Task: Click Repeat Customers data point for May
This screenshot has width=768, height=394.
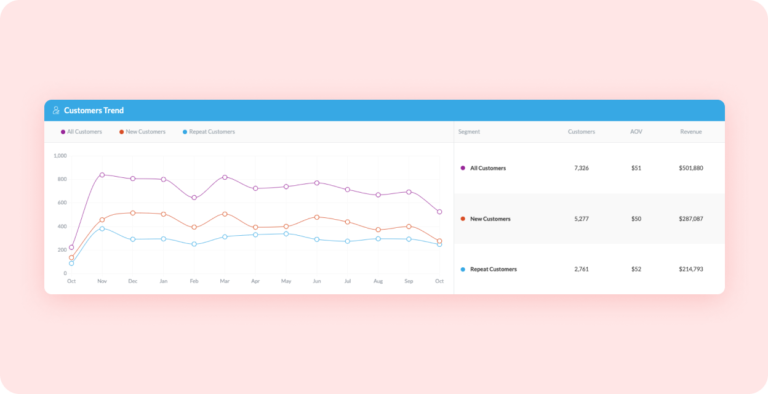Action: point(286,234)
